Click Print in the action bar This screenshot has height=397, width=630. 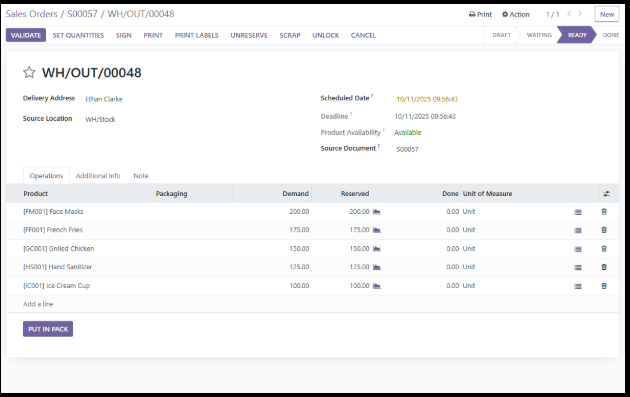(153, 35)
